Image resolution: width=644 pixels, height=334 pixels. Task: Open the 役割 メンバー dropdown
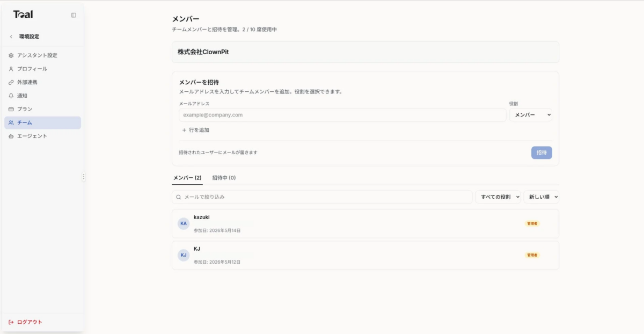pos(530,115)
